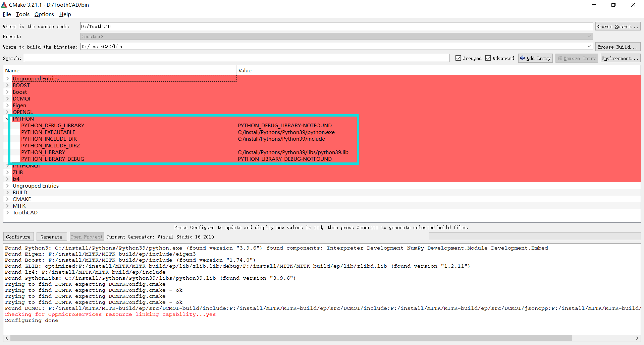Minimize the CMake window
This screenshot has width=644, height=345.
(x=594, y=5)
